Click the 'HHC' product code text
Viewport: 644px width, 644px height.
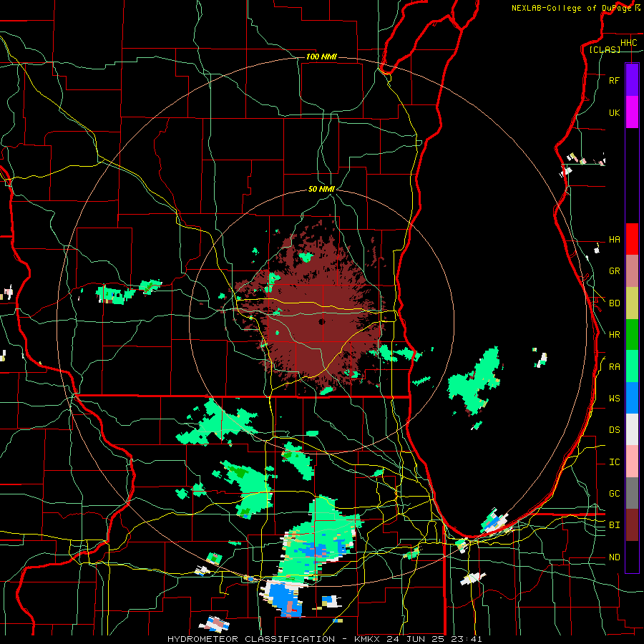628,43
